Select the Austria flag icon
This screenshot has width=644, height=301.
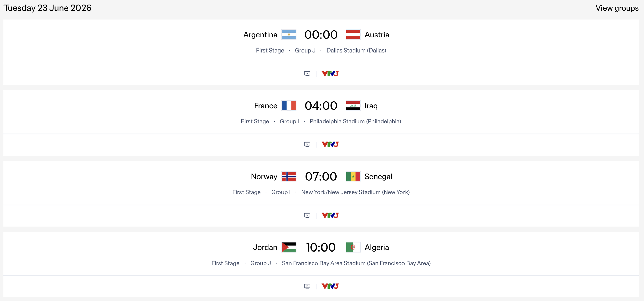353,34
